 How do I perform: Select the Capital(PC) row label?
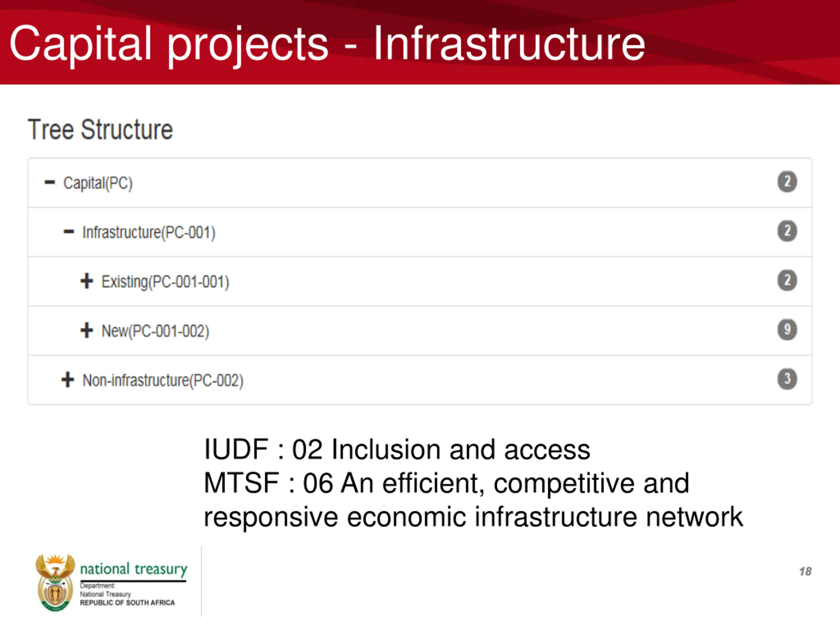[98, 183]
